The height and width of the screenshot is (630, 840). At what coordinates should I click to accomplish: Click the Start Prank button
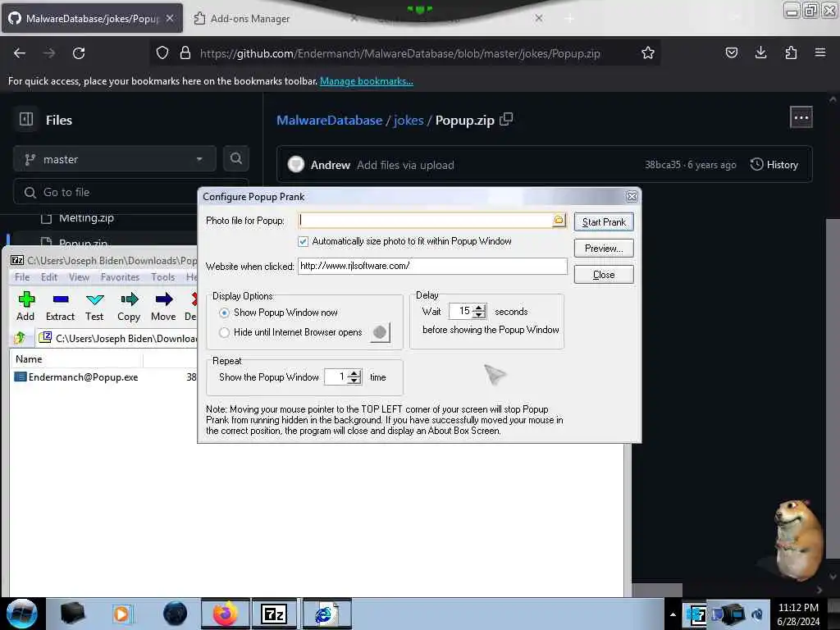click(x=604, y=222)
